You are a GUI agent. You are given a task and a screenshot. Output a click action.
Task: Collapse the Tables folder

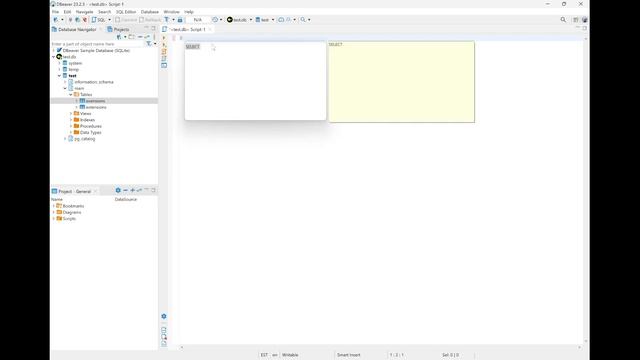(x=71, y=95)
